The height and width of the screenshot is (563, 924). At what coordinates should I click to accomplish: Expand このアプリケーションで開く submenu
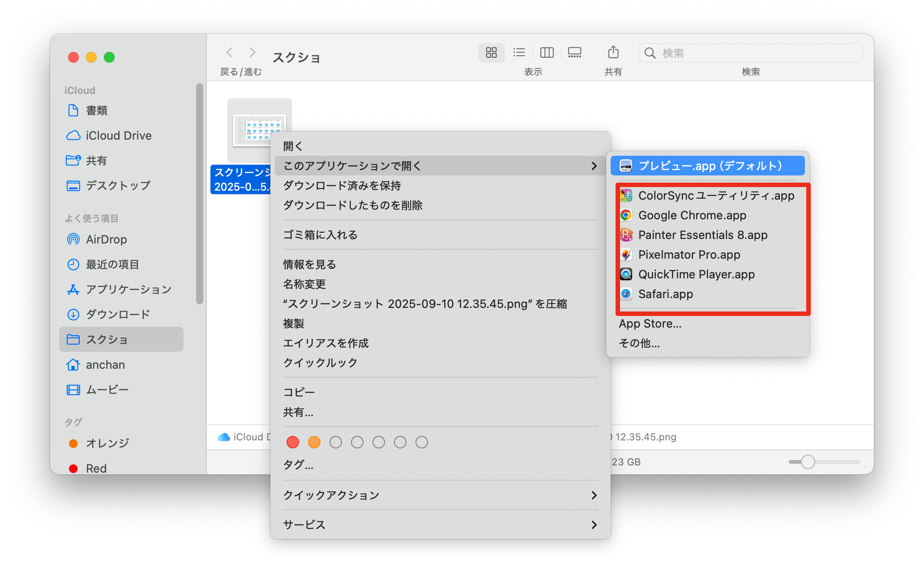click(441, 166)
